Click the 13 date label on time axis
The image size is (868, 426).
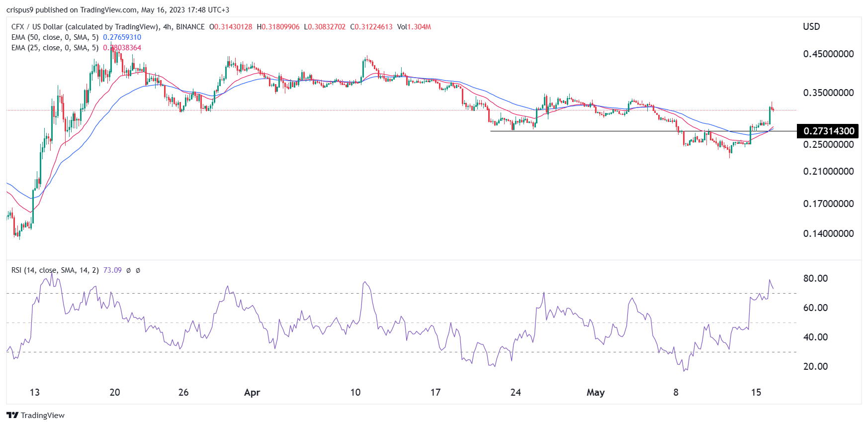click(x=35, y=392)
